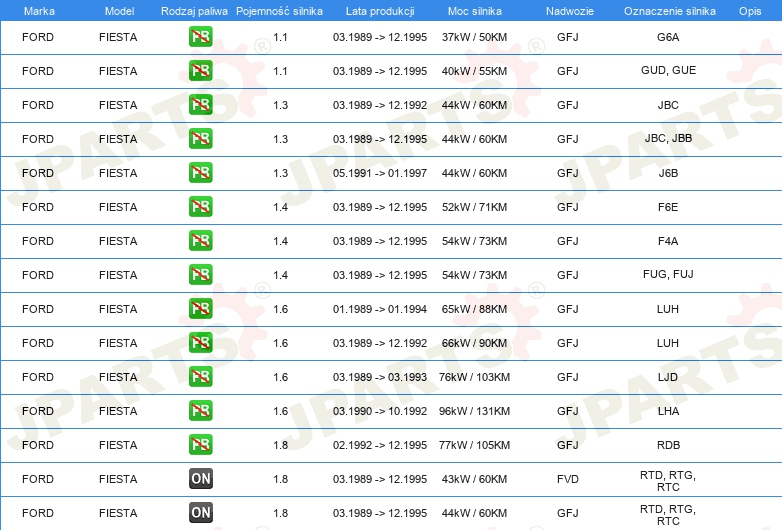
Task: Select the F4A engine code cell
Action: [668, 241]
